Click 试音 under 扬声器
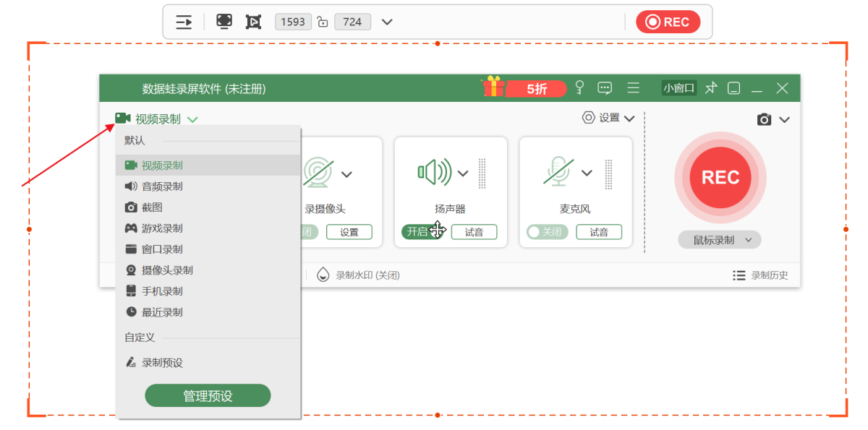 click(475, 232)
